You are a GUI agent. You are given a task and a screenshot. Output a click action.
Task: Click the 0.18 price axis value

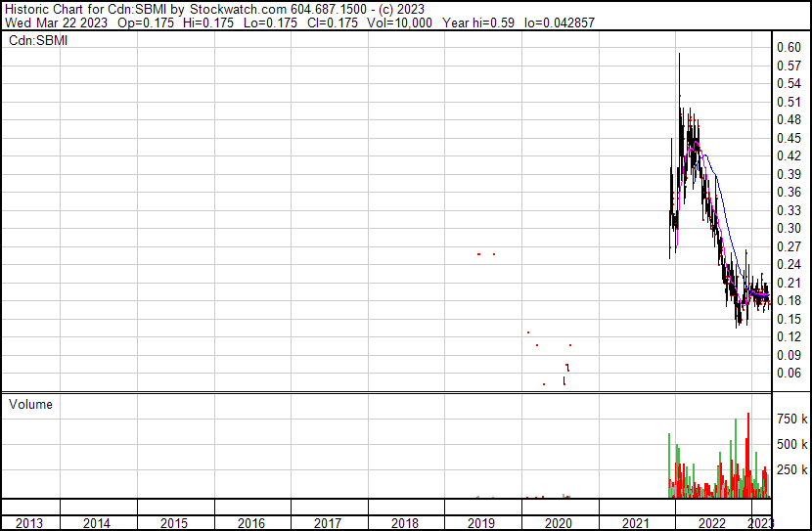(789, 300)
